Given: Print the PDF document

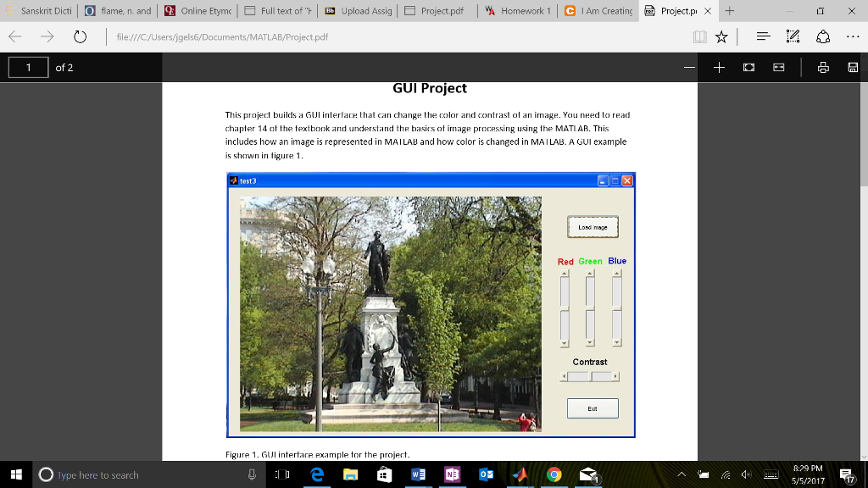Looking at the screenshot, I should (823, 68).
